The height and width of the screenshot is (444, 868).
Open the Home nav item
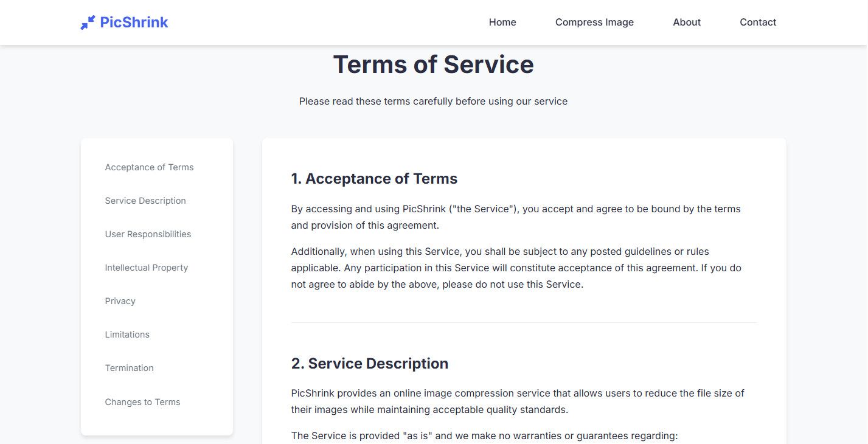tap(502, 23)
